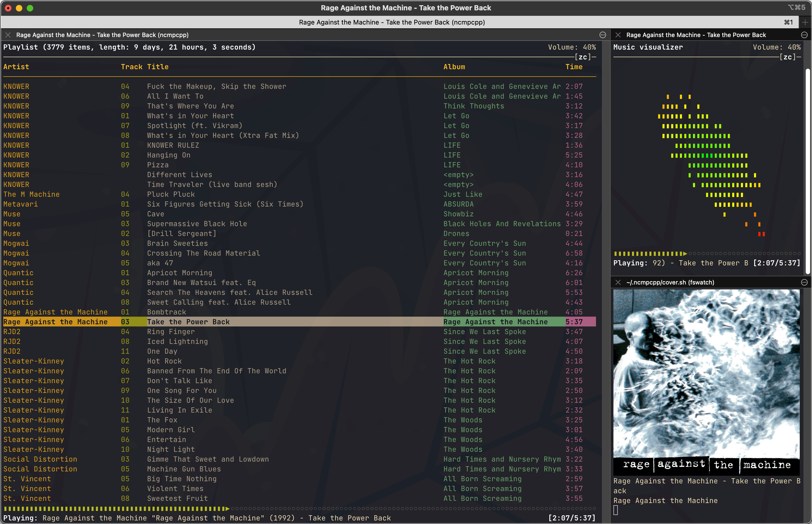Close the cover.sh fswatch pane
812x524 pixels.
[x=618, y=282]
